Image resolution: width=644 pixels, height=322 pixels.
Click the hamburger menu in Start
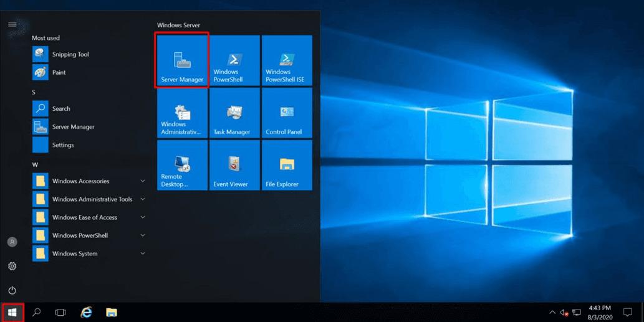point(12,25)
